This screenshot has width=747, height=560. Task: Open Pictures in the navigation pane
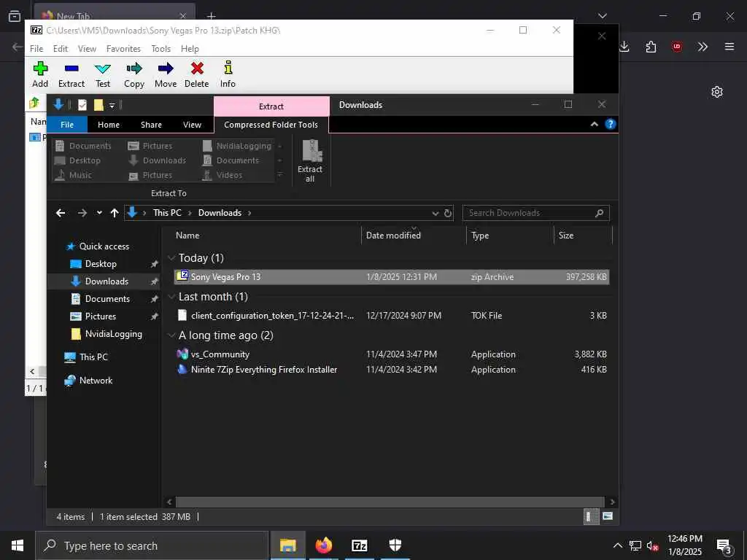point(100,316)
